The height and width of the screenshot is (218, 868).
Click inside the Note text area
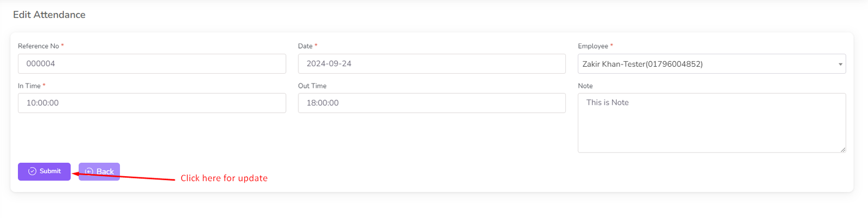point(711,123)
